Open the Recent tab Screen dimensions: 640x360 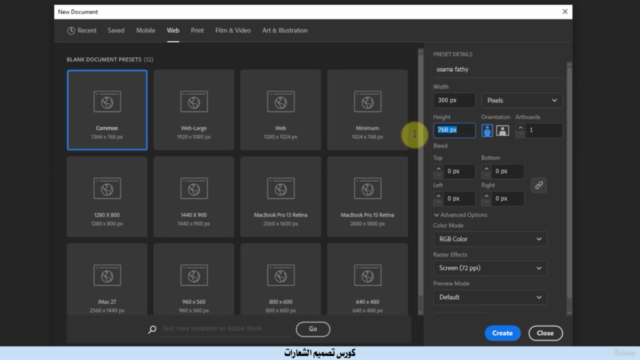click(82, 31)
